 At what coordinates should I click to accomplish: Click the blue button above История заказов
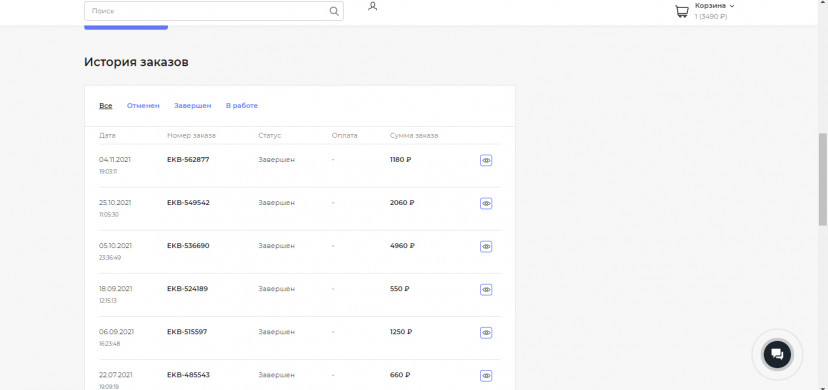coord(126,27)
